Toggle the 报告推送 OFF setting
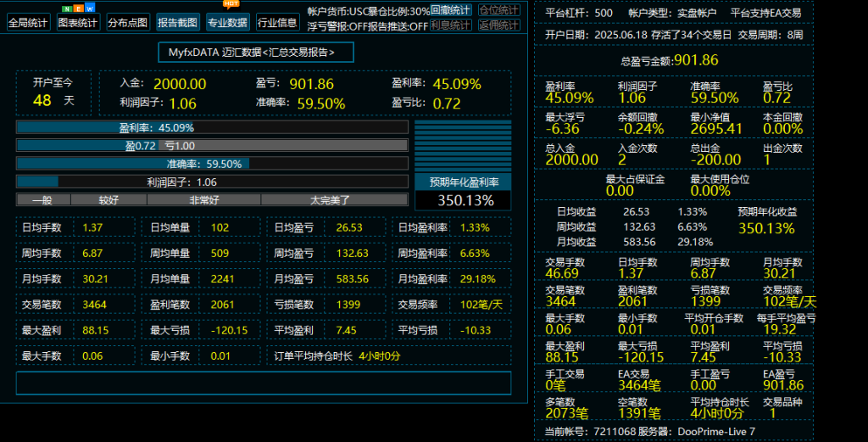This screenshot has height=442, width=868. pos(397,26)
